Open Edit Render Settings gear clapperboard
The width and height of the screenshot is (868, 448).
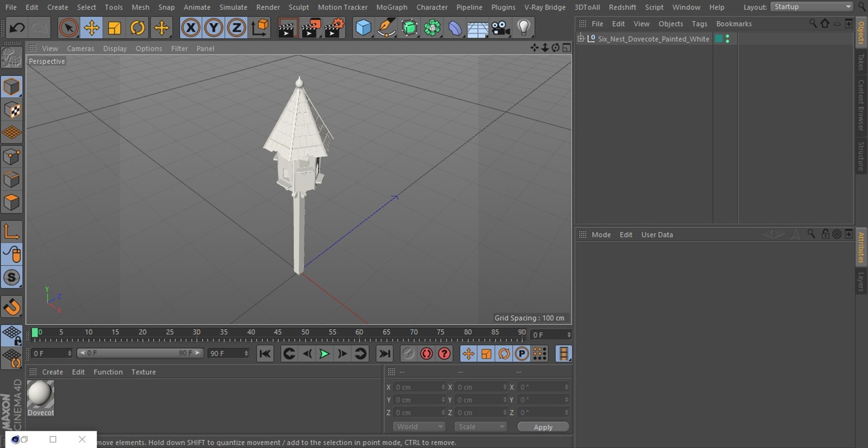pos(334,28)
